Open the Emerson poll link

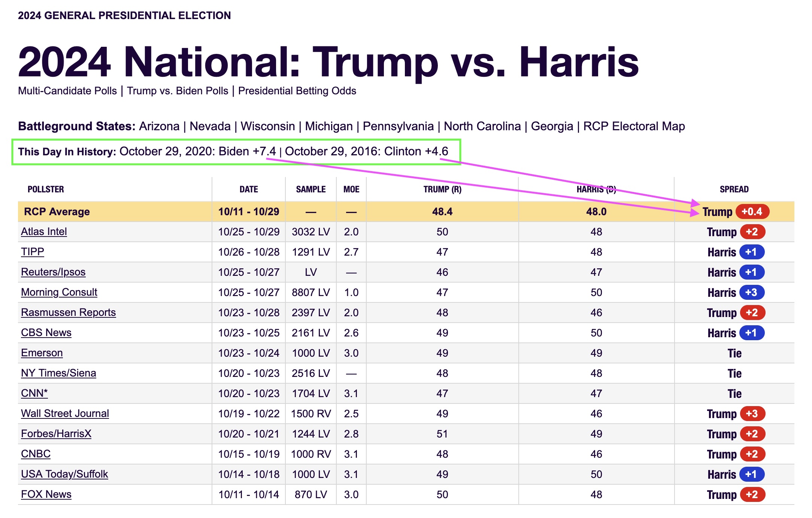(42, 353)
